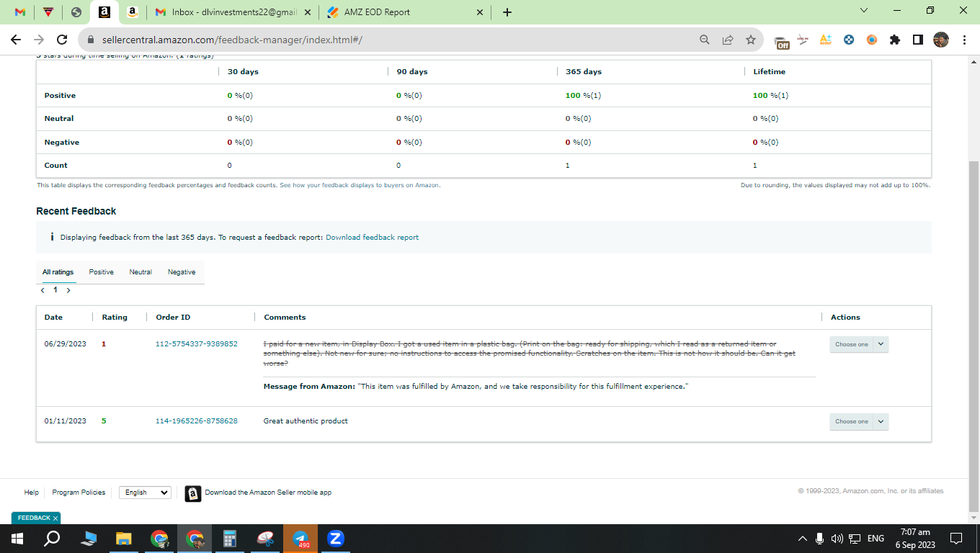Click the Lifetime positive 100 %(1) value
The image size is (980, 553).
[770, 96]
